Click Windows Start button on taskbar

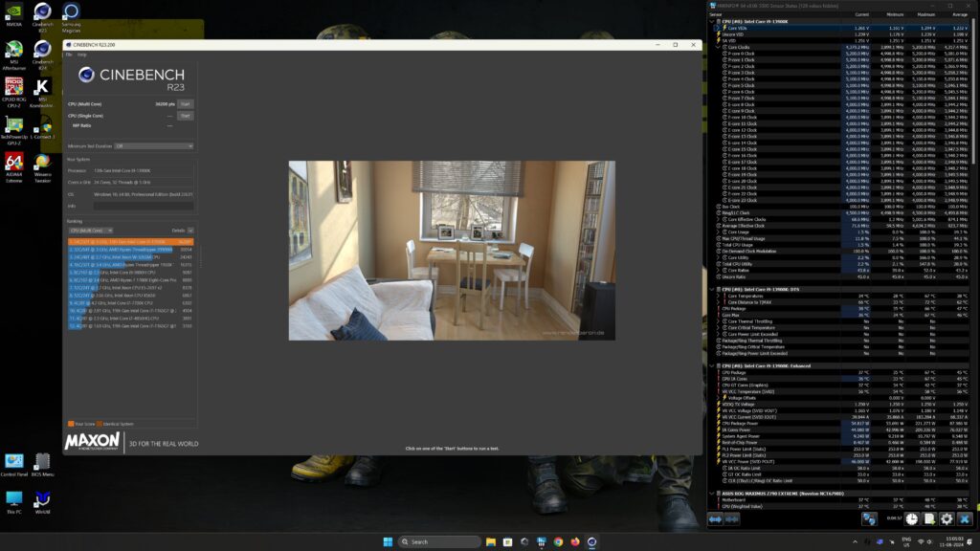388,541
